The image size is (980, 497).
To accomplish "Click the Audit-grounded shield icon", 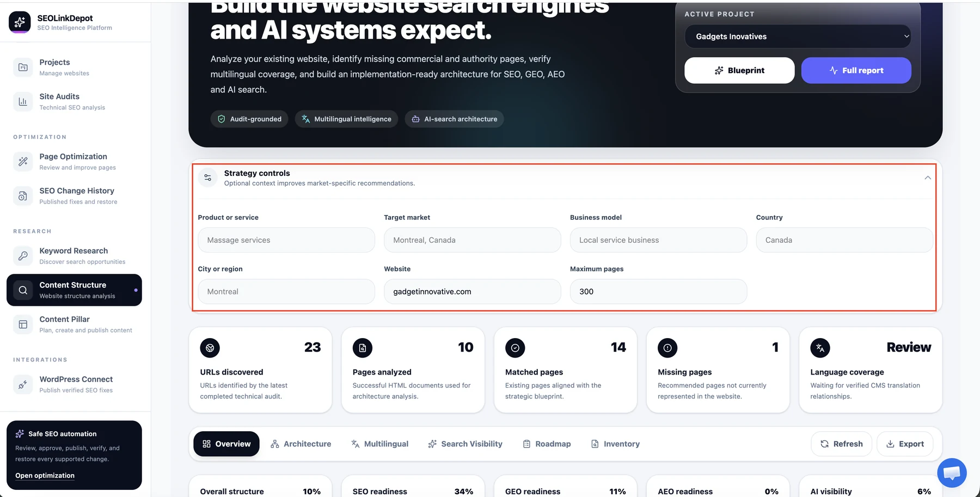I will (221, 119).
